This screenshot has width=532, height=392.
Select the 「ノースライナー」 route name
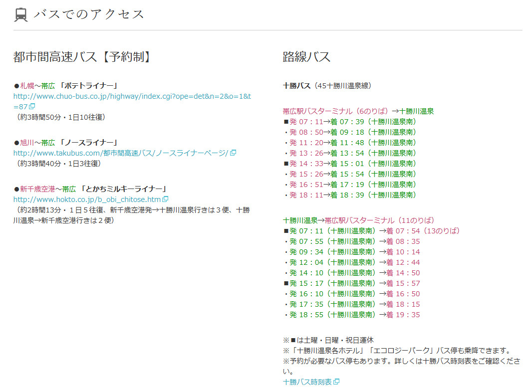89,143
